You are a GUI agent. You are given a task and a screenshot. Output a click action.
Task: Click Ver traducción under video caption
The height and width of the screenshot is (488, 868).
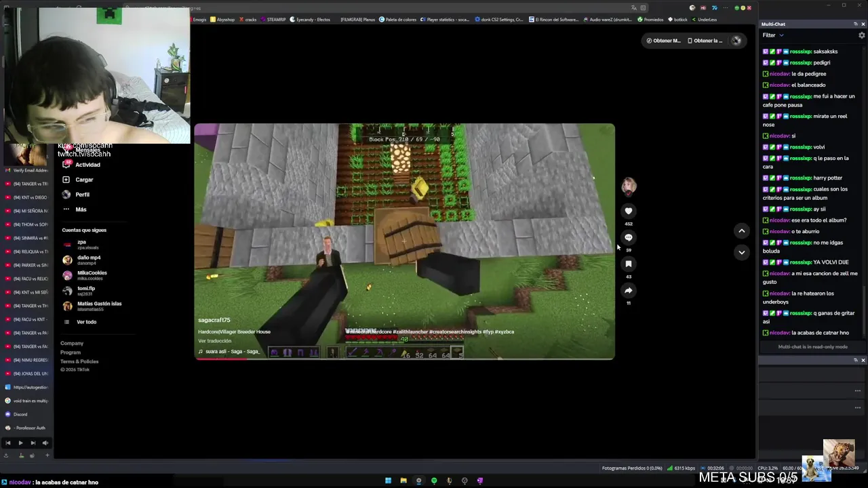pos(214,341)
